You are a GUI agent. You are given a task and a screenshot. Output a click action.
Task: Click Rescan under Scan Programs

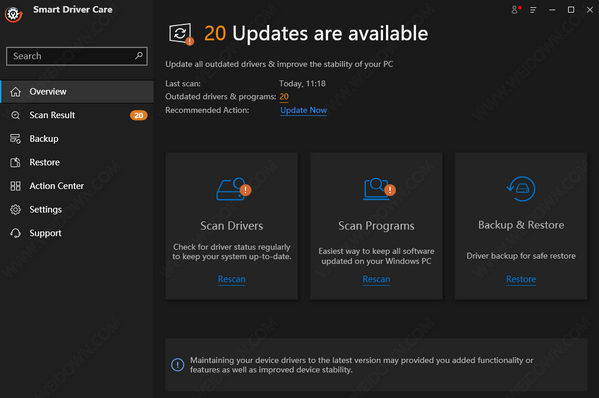coord(376,279)
